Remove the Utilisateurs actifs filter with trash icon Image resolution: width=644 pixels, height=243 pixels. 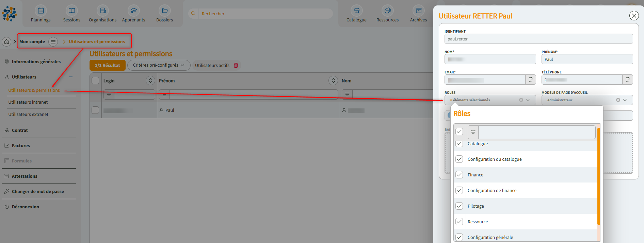[x=236, y=65]
